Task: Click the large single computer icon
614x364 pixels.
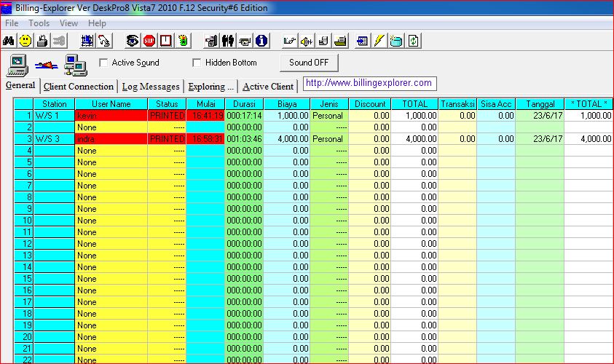Action: (x=17, y=65)
